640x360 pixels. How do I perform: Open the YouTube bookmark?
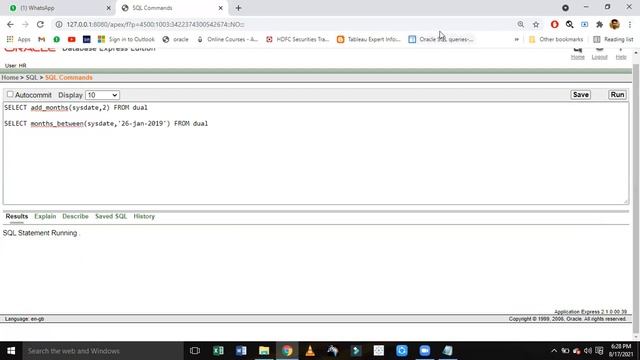[x=71, y=39]
